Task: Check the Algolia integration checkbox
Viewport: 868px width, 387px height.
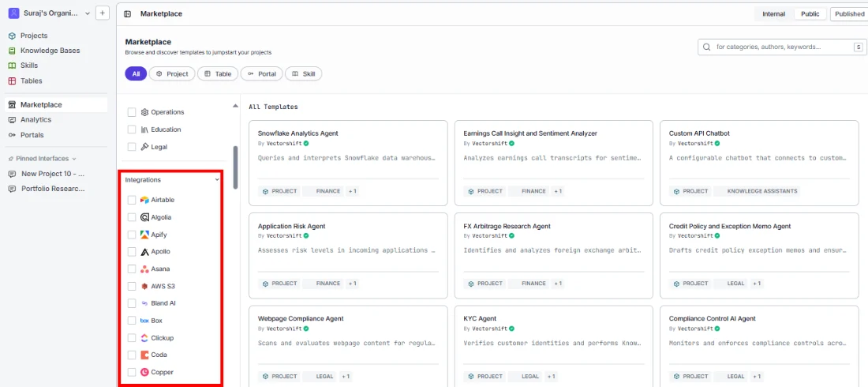Action: click(x=132, y=217)
